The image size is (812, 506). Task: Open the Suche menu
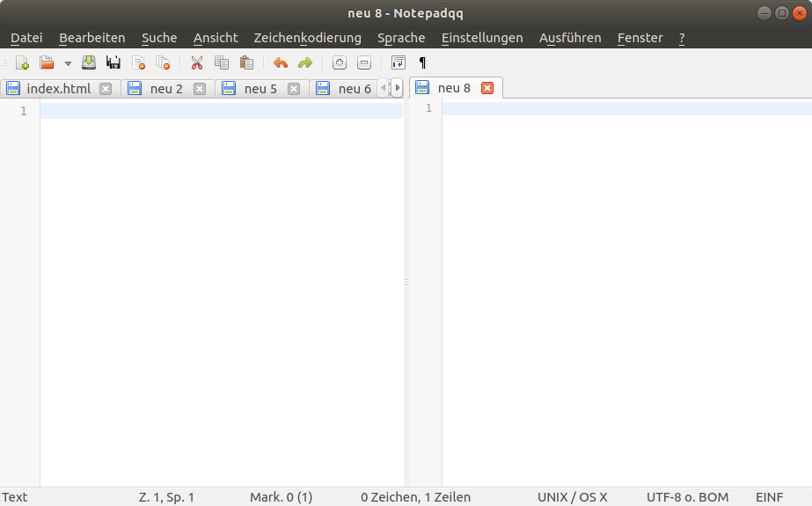pyautogui.click(x=159, y=38)
